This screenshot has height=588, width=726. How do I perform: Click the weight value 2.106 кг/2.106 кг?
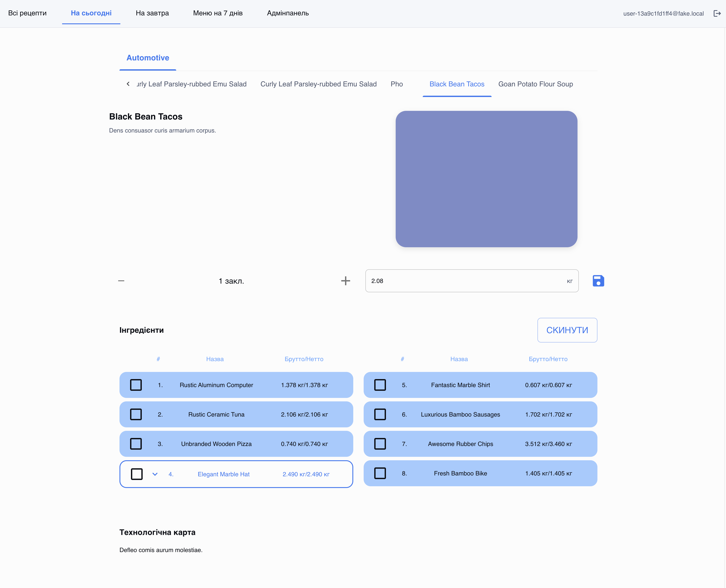[304, 415]
